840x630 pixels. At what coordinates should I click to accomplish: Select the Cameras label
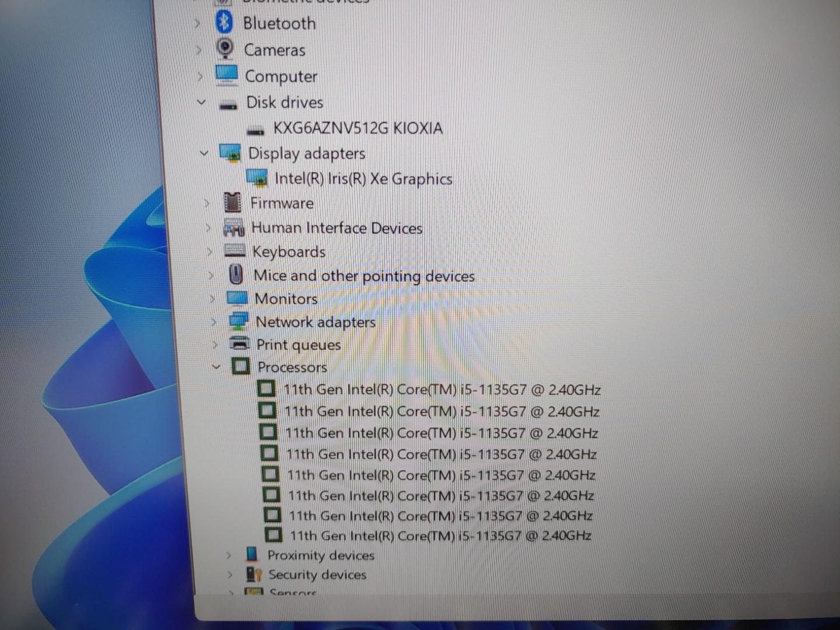click(275, 50)
